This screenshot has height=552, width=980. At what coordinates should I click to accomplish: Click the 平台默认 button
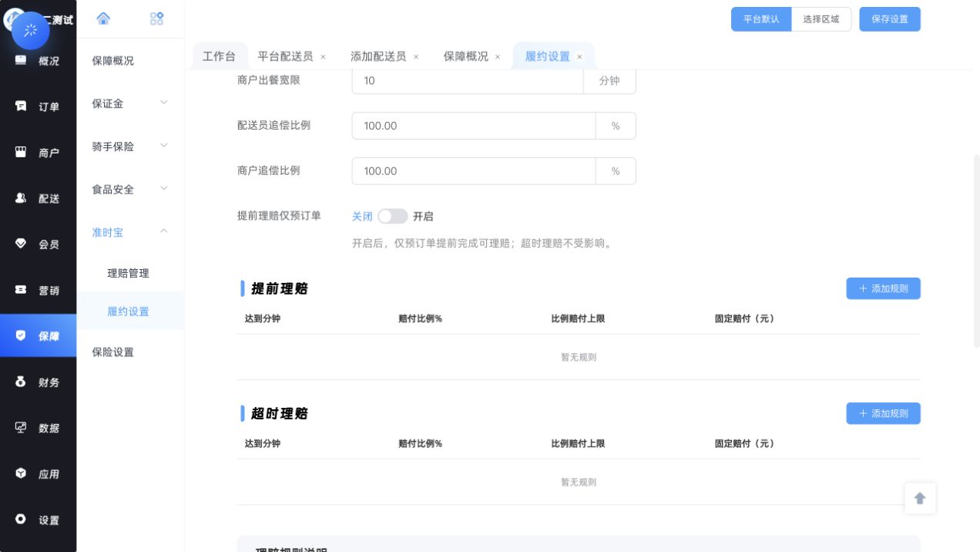coord(761,19)
